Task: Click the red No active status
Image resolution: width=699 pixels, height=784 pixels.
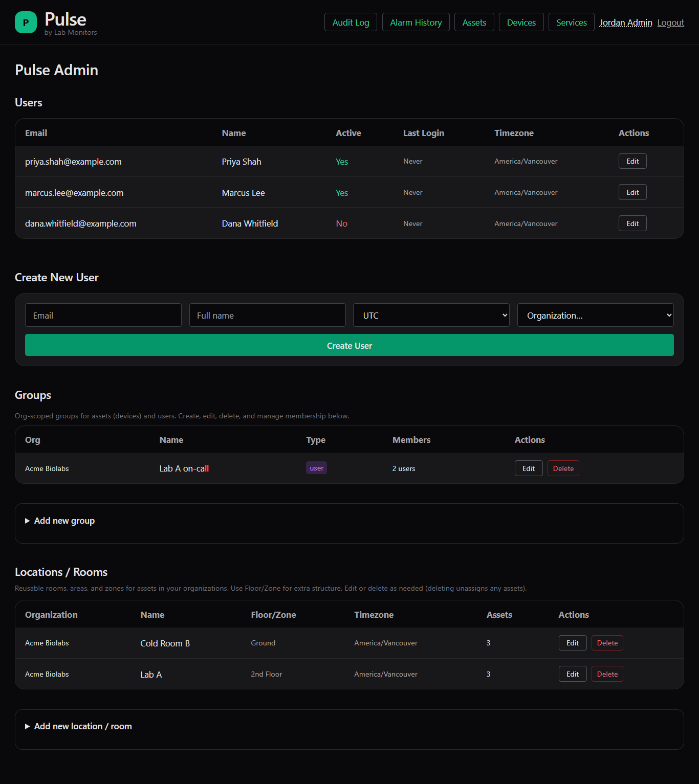Action: pyautogui.click(x=341, y=223)
